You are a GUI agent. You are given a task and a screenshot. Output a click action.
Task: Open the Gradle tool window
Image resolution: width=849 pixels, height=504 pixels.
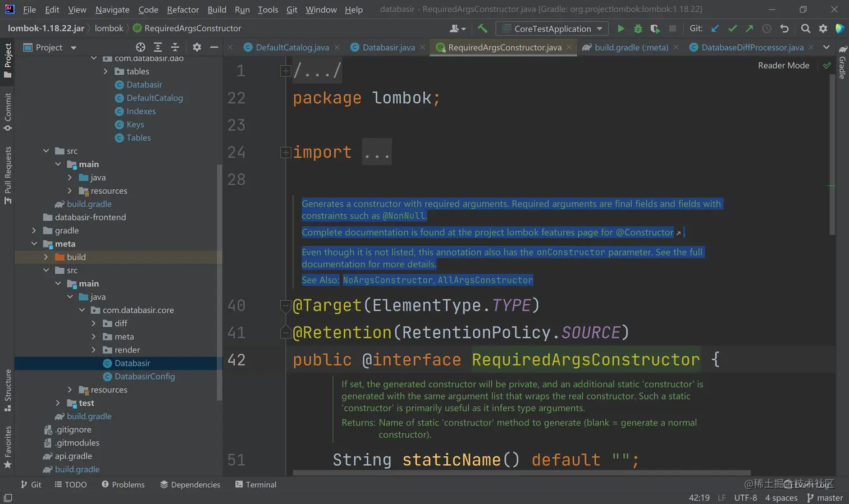pos(842,62)
